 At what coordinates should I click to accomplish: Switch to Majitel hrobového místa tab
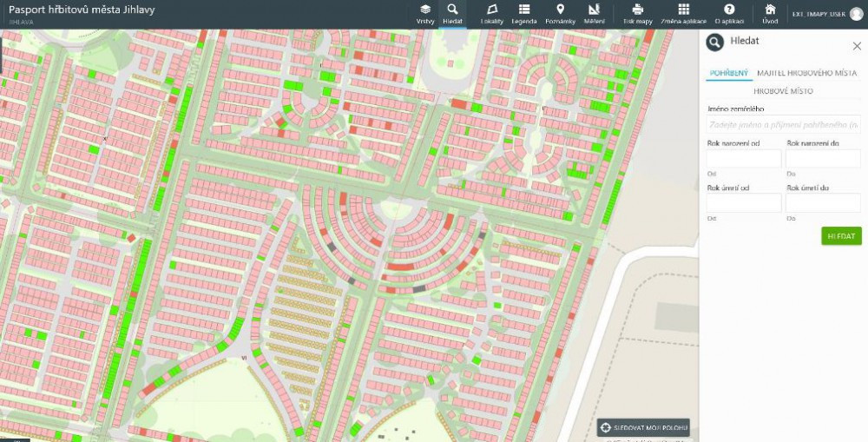point(806,74)
